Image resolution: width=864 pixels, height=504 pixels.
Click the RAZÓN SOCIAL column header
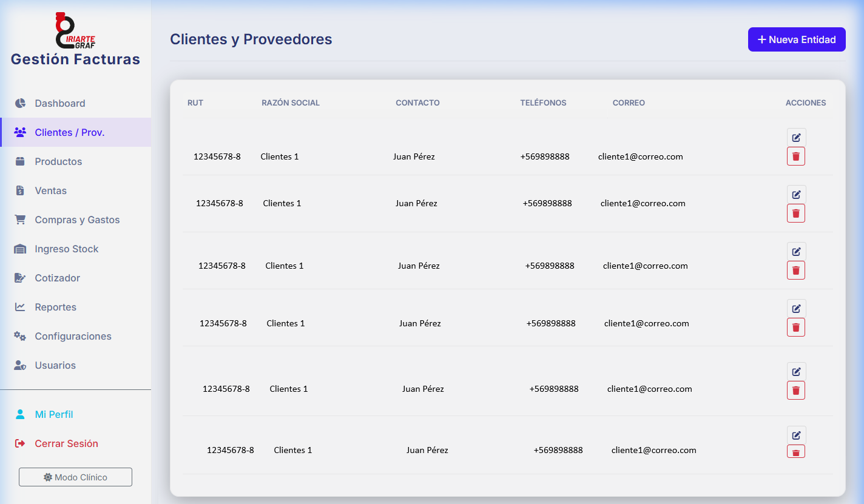click(291, 102)
